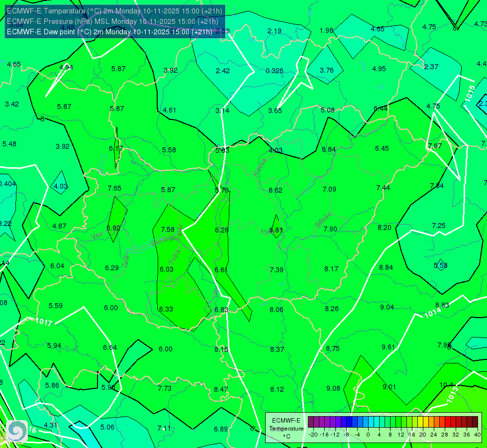
Task: Click the 1017 isobar label
Action: coord(44,322)
